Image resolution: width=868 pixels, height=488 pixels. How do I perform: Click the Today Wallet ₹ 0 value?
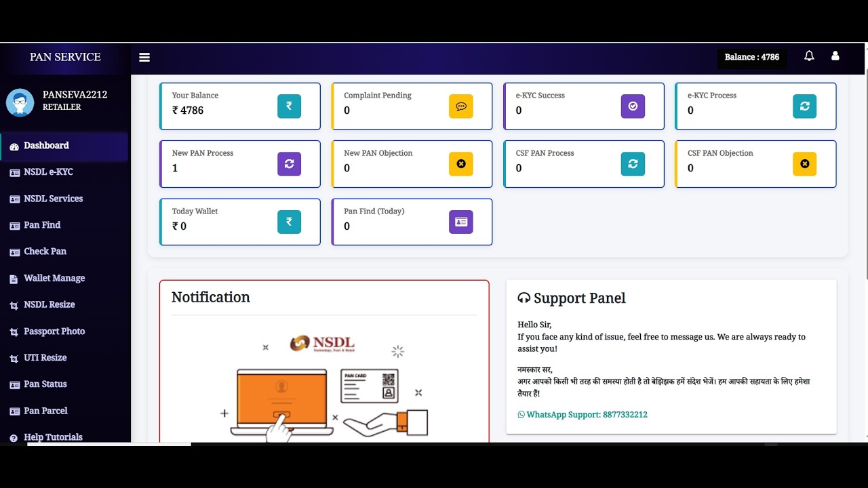click(179, 226)
